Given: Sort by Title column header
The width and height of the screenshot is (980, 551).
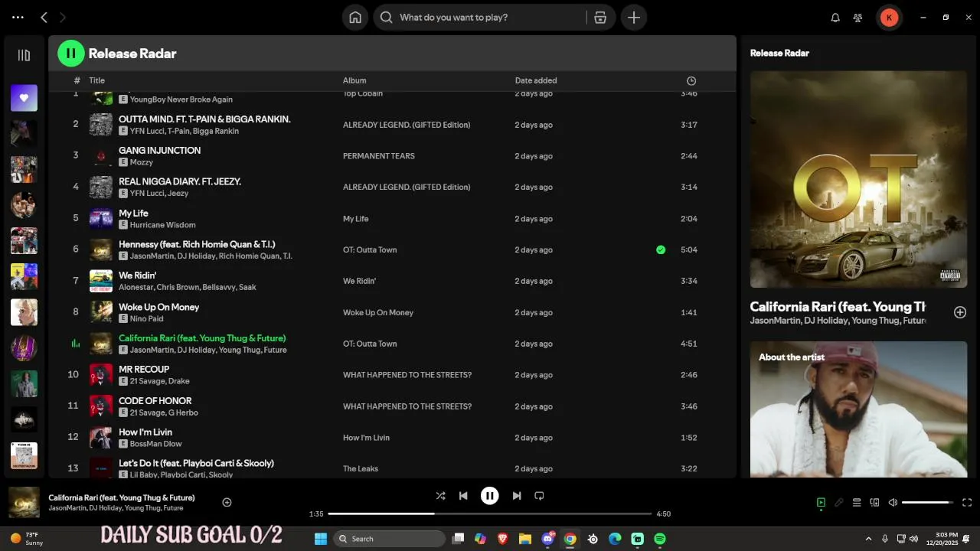Looking at the screenshot, I should tap(96, 80).
